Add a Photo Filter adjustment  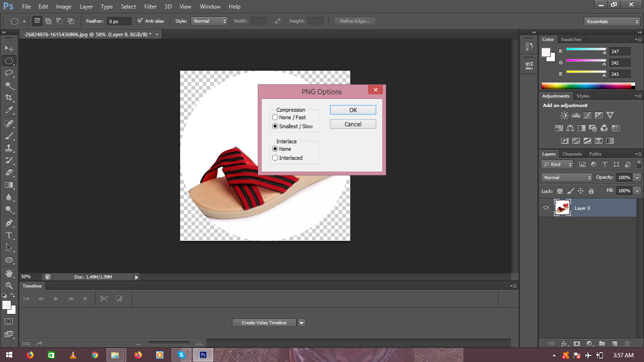tap(593, 128)
